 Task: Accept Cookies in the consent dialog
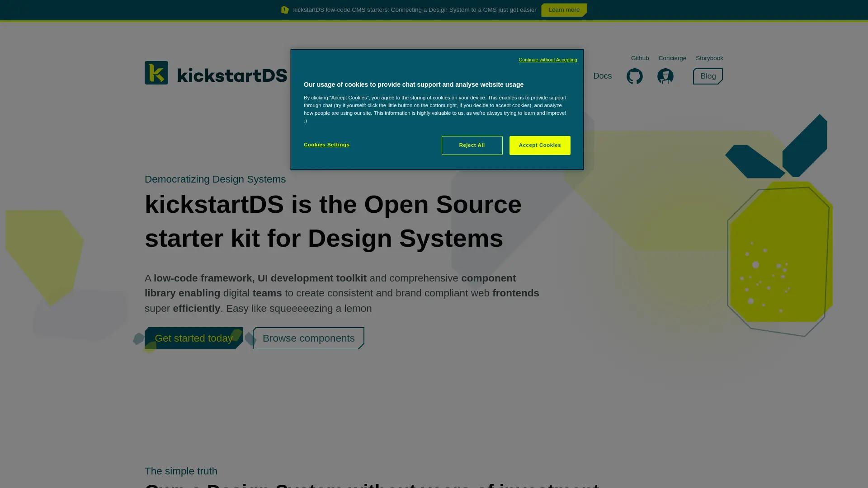coord(539,145)
